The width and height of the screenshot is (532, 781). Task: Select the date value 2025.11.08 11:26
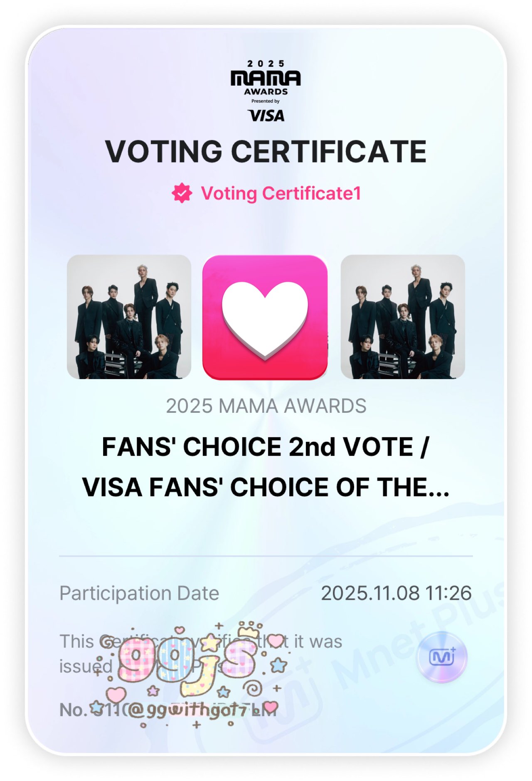click(396, 593)
